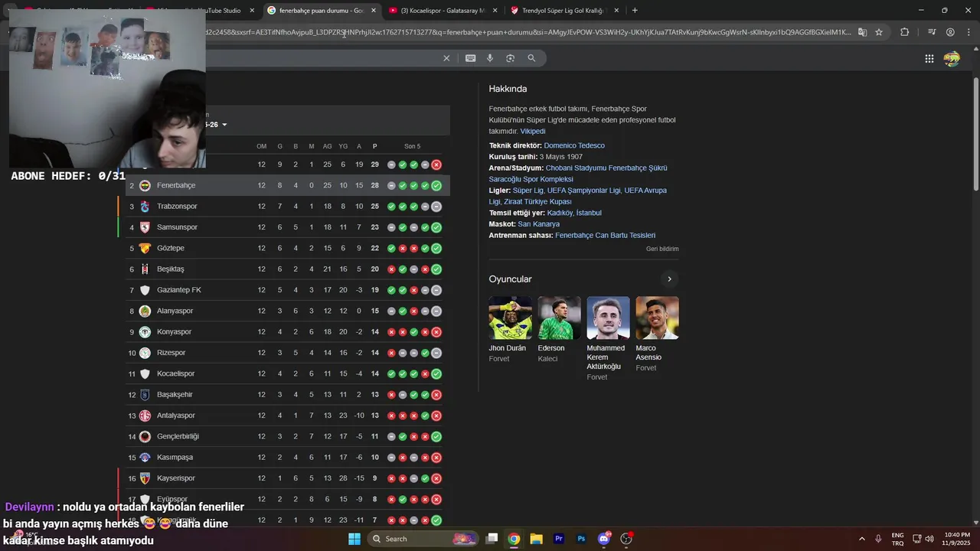Viewport: 980px width, 551px height.
Task: Select the Samsunspor row in standings
Action: (288, 227)
